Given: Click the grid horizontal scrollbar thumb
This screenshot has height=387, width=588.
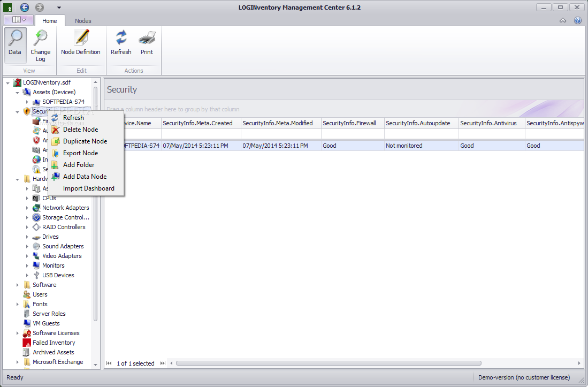Looking at the screenshot, I should pos(329,363).
